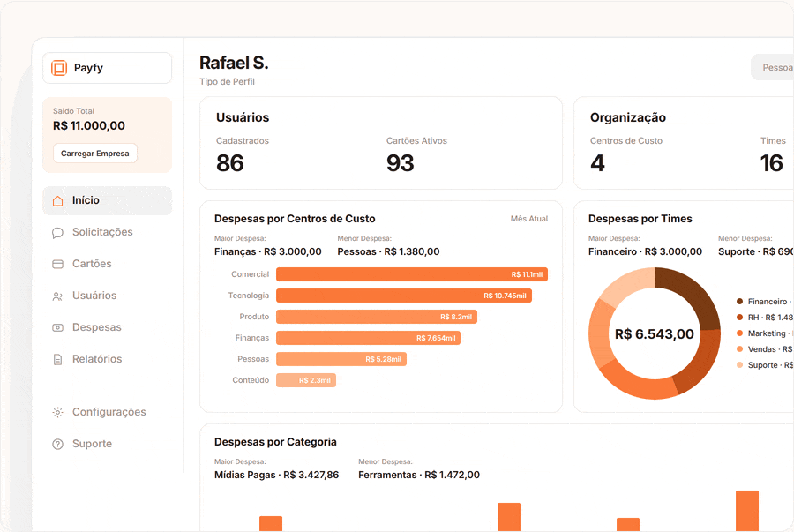
Task: Click the Usuários card heading
Action: coord(243,117)
